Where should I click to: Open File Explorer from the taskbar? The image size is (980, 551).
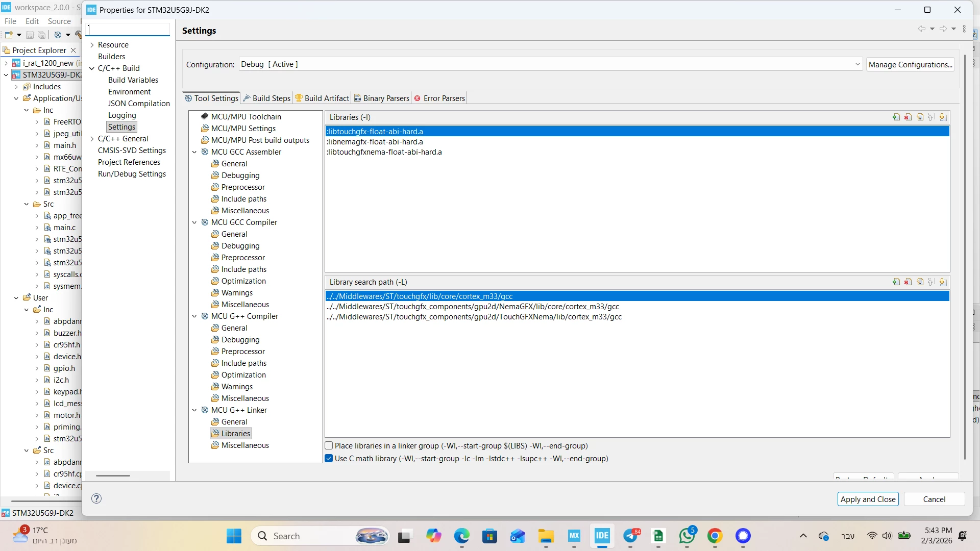coord(546,536)
